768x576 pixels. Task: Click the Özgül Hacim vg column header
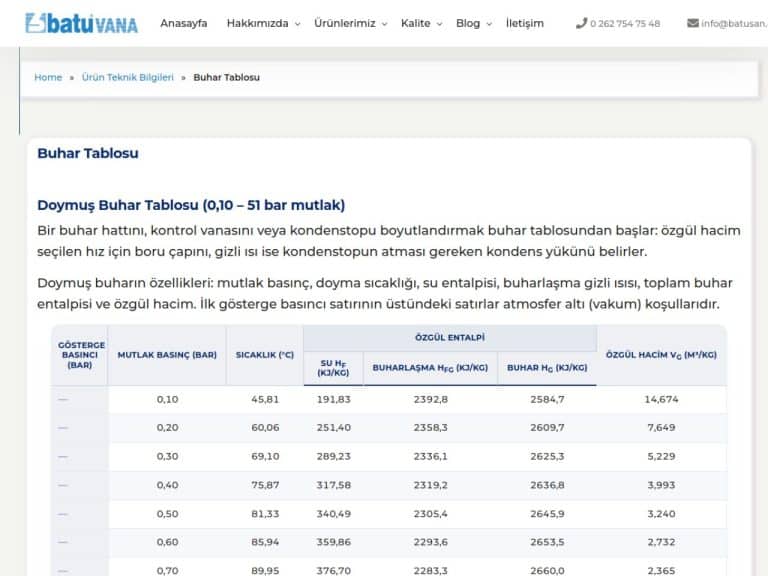click(x=661, y=355)
